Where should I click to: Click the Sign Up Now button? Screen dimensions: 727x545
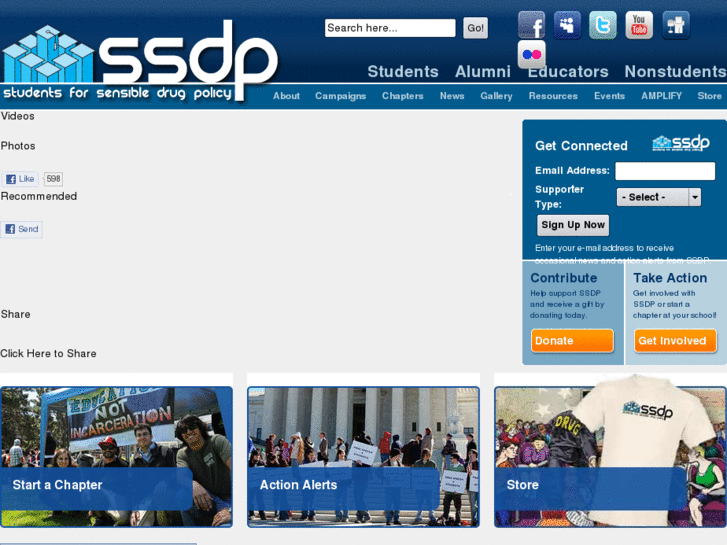point(573,225)
